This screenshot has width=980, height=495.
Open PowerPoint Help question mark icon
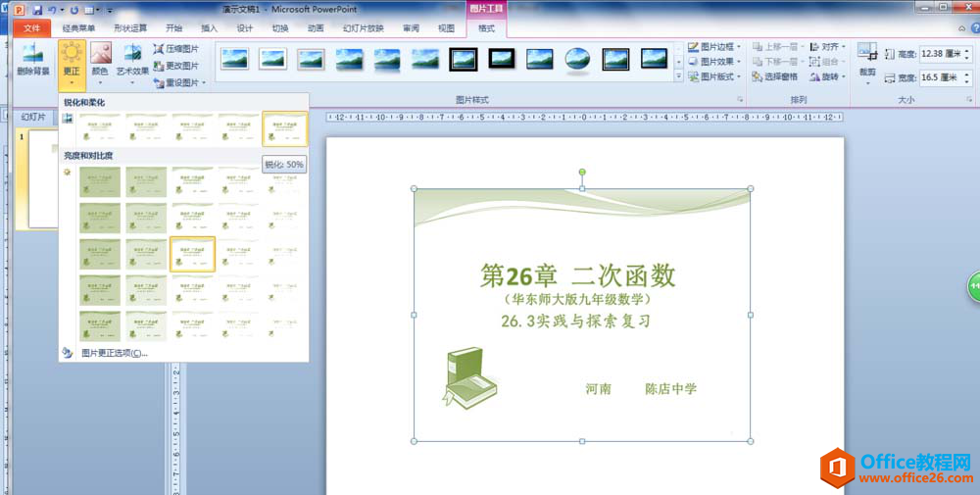[975, 28]
